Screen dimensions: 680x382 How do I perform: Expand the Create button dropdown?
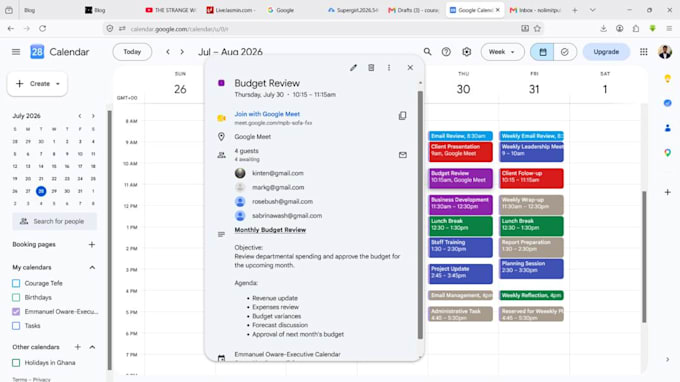click(58, 84)
